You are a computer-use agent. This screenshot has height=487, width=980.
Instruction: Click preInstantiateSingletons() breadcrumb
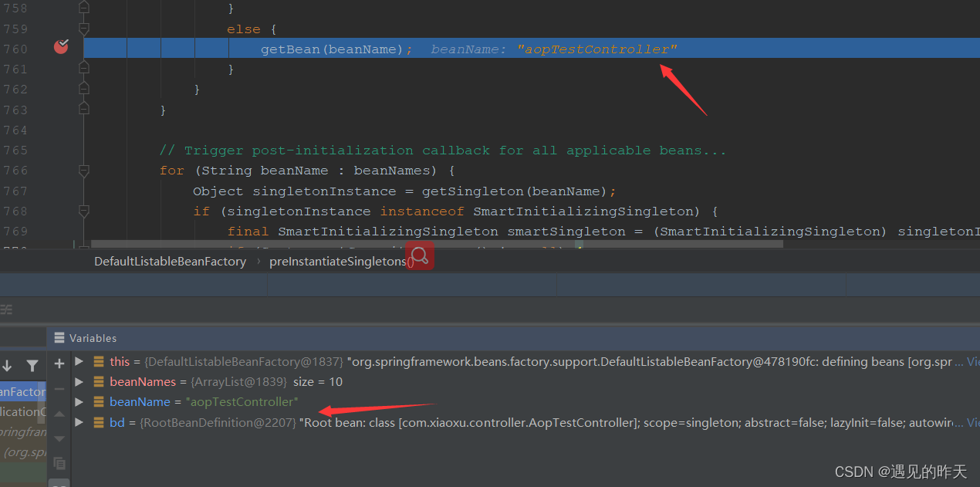click(x=341, y=262)
